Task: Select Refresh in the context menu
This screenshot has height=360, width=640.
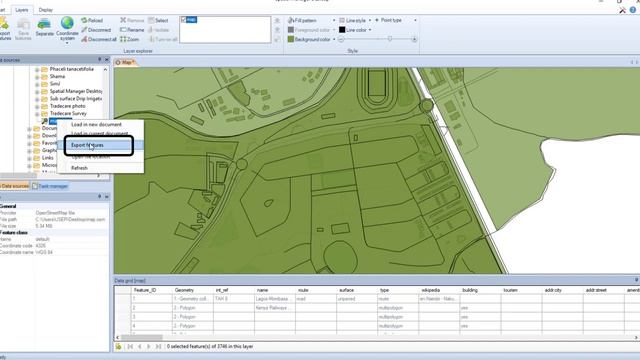Action: click(79, 168)
